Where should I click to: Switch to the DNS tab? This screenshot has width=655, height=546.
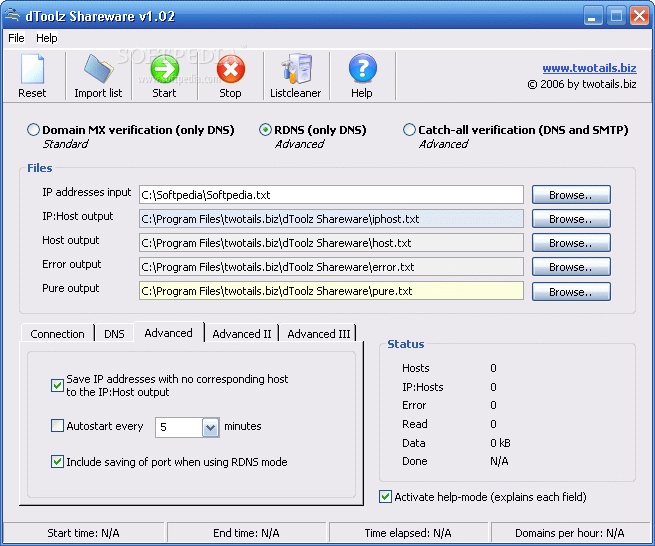(x=114, y=334)
